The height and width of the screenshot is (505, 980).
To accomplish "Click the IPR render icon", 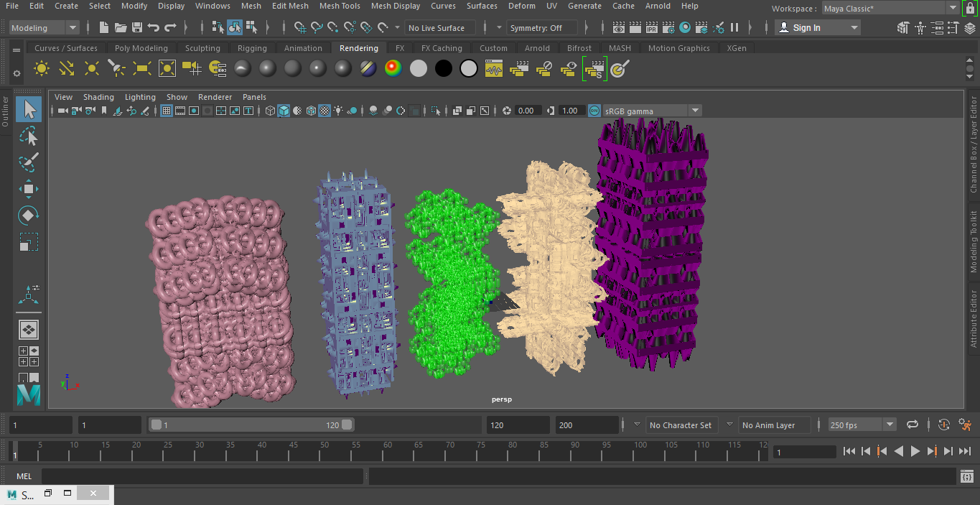I will pyautogui.click(x=652, y=28).
